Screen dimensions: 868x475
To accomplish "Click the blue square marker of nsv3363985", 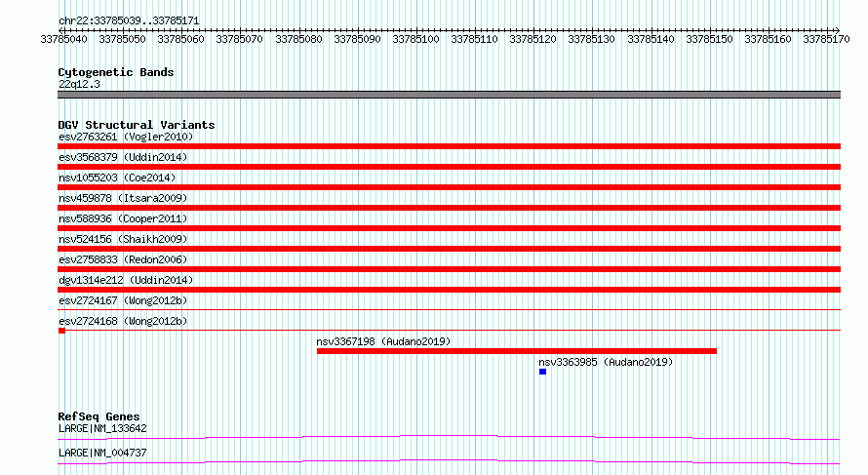I will (542, 372).
